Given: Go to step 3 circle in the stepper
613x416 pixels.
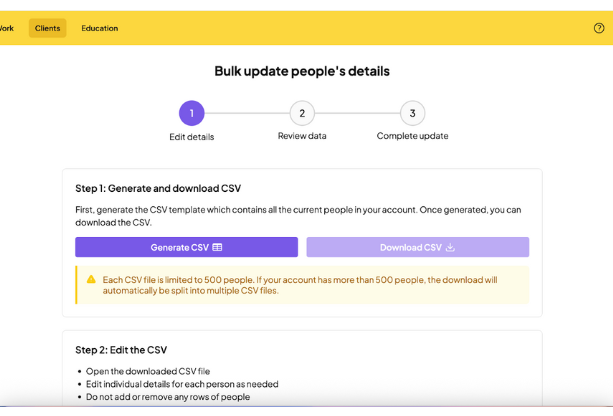Looking at the screenshot, I should [412, 113].
